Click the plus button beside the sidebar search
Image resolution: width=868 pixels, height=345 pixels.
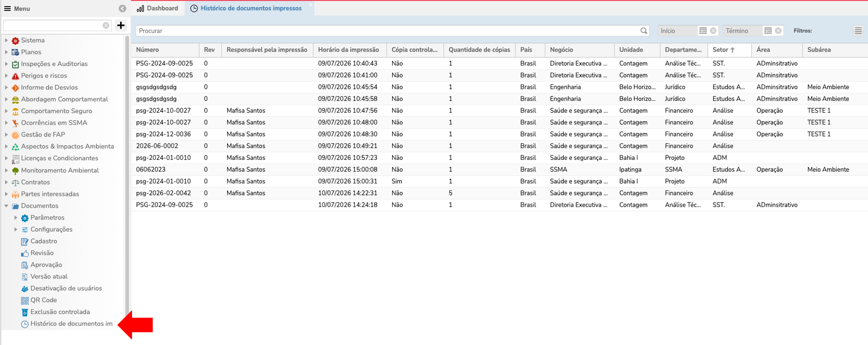[x=121, y=25]
